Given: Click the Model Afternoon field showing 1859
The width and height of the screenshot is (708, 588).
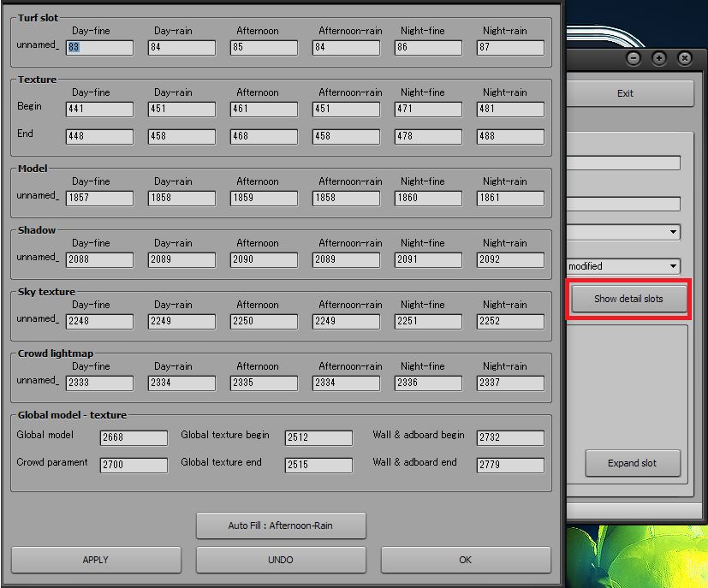Looking at the screenshot, I should 264,199.
